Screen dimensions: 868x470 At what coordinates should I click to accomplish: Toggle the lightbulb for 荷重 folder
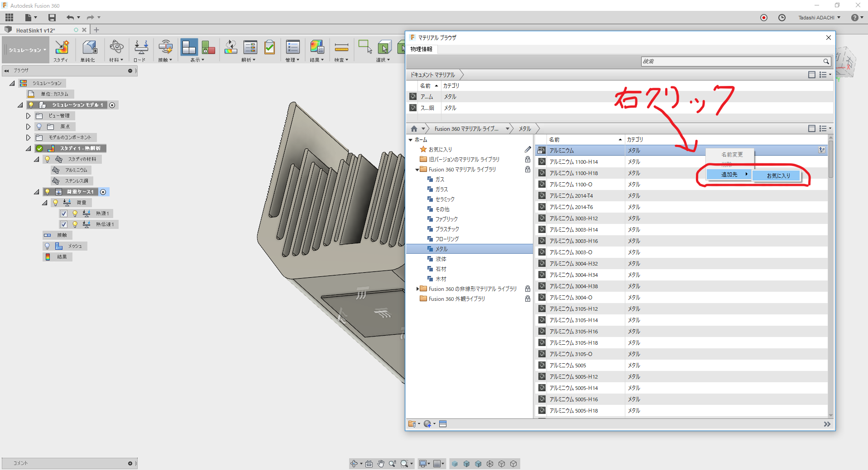pyautogui.click(x=55, y=203)
